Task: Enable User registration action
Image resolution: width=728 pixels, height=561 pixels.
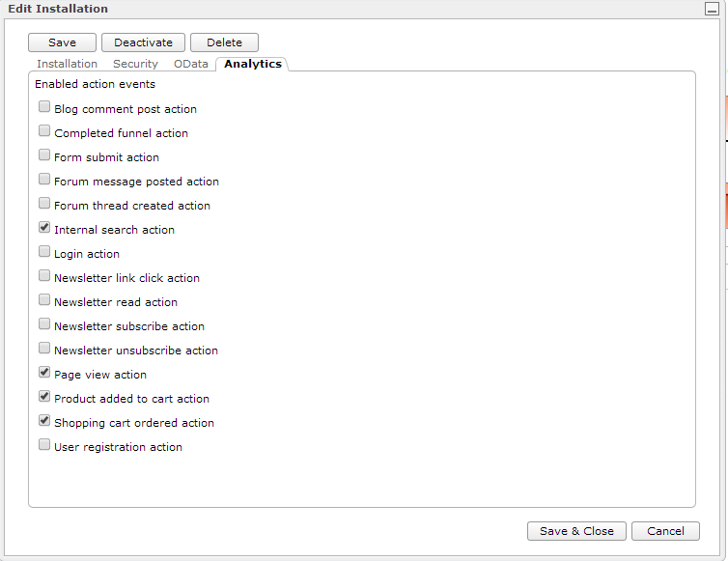Action: [x=44, y=445]
